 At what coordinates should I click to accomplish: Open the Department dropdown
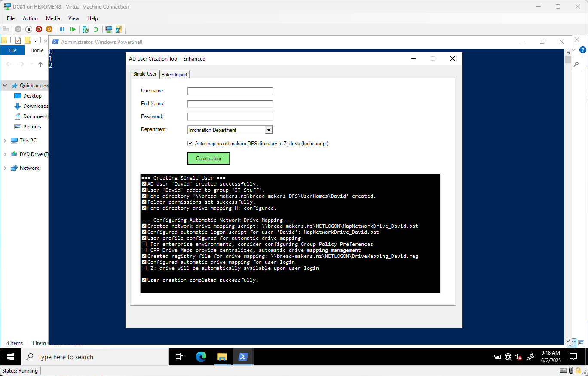269,130
